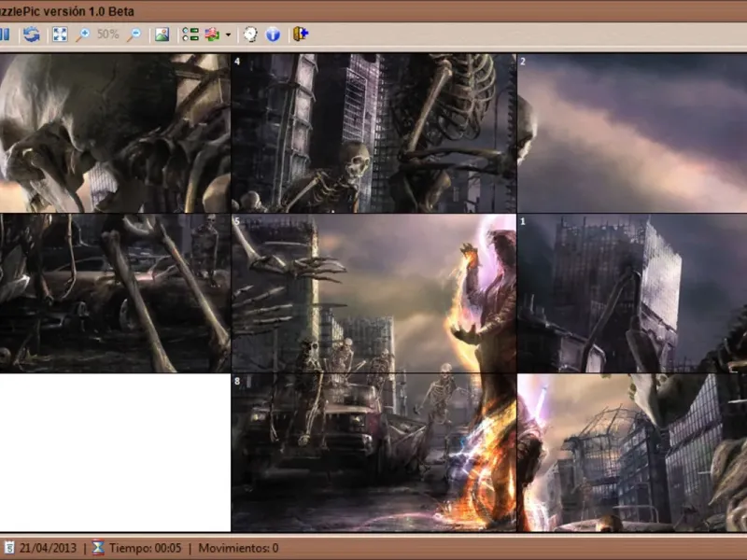Image resolution: width=747 pixels, height=560 pixels.
Task: Select puzzle tile numbered 1
Action: click(632, 293)
